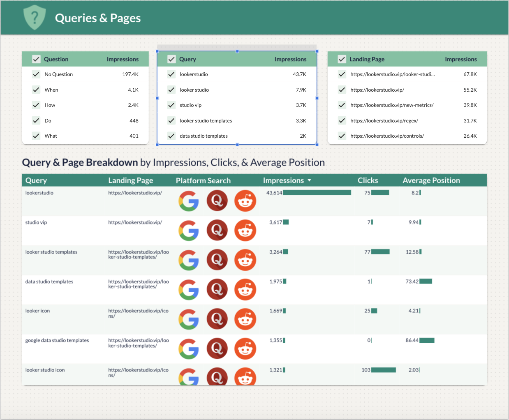Screen dimensions: 509x420
Task: Uncheck the lookerstudio.vip/regex/ landing page checkbox
Action: click(342, 120)
